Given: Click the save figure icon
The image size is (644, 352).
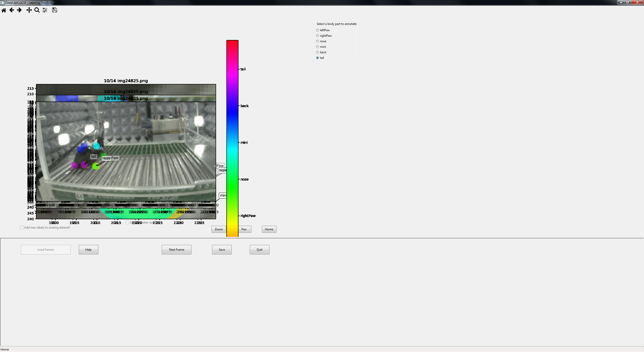Looking at the screenshot, I should pyautogui.click(x=54, y=10).
